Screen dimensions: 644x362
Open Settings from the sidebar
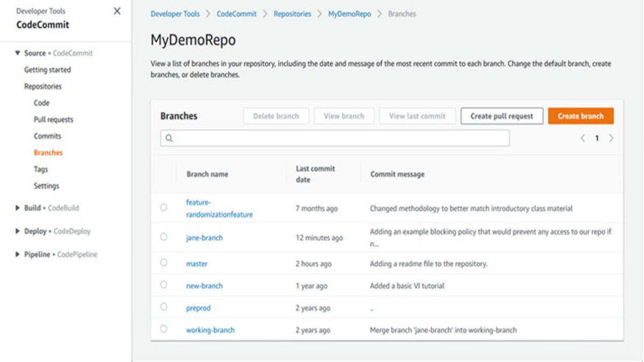point(47,186)
